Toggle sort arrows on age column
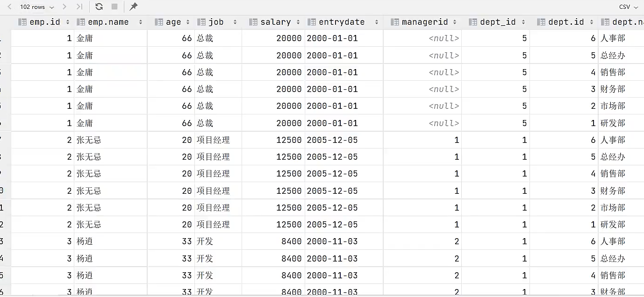Image resolution: width=644 pixels, height=297 pixels. pyautogui.click(x=188, y=22)
